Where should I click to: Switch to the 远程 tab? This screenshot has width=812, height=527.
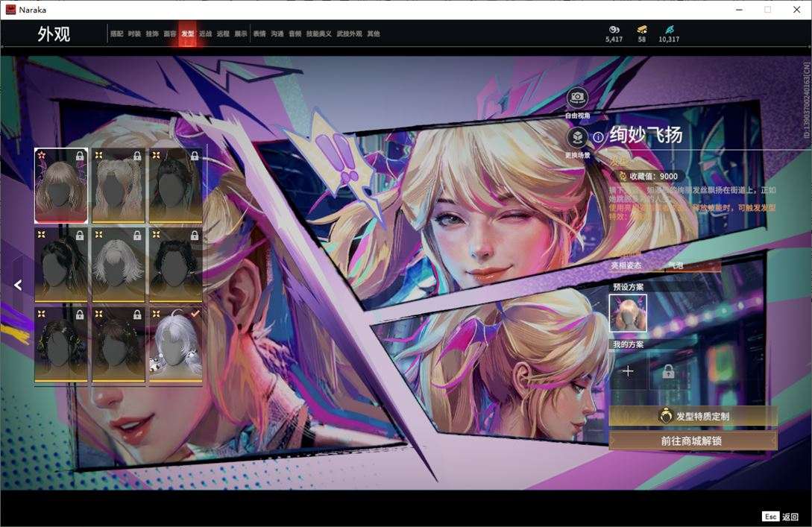click(x=223, y=34)
